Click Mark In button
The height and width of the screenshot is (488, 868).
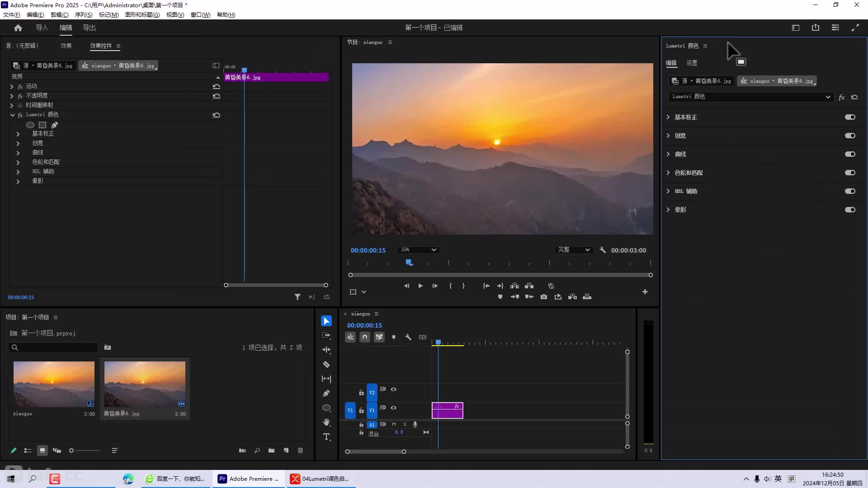click(x=450, y=286)
